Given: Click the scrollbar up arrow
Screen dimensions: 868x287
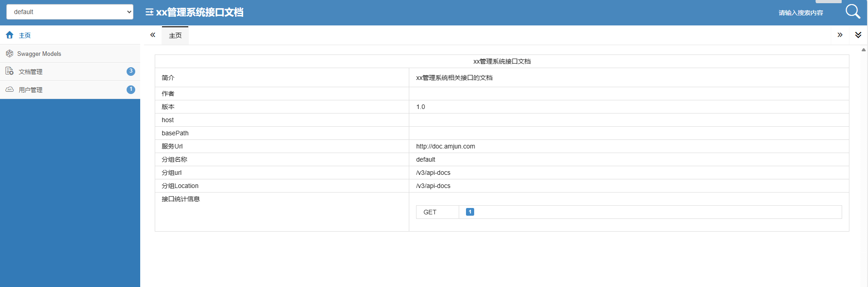Looking at the screenshot, I should 863,50.
